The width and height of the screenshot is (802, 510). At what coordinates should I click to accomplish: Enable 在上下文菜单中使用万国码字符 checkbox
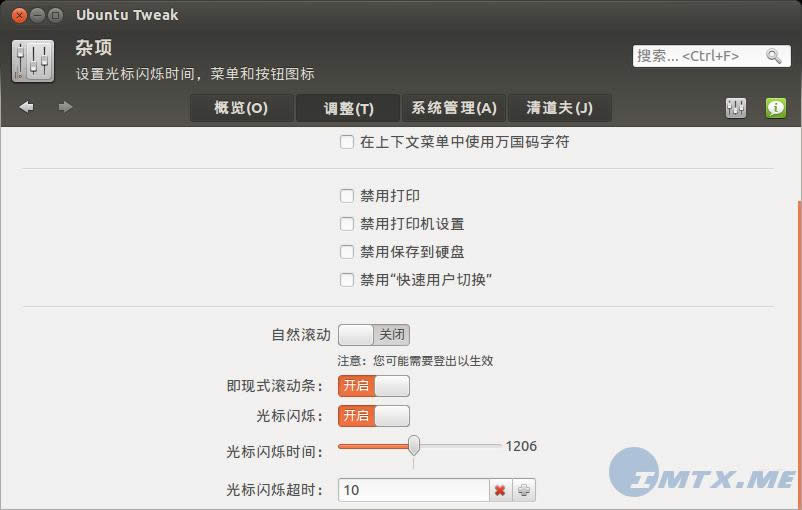point(347,142)
